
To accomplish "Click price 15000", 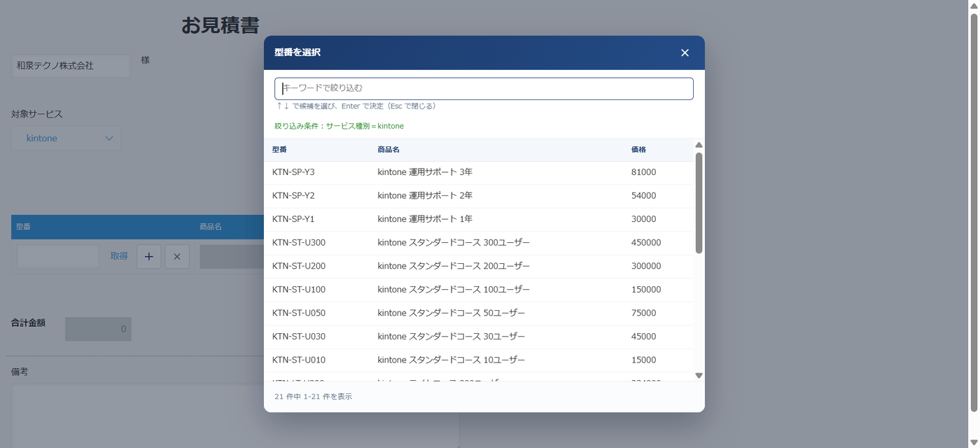I will tap(643, 360).
